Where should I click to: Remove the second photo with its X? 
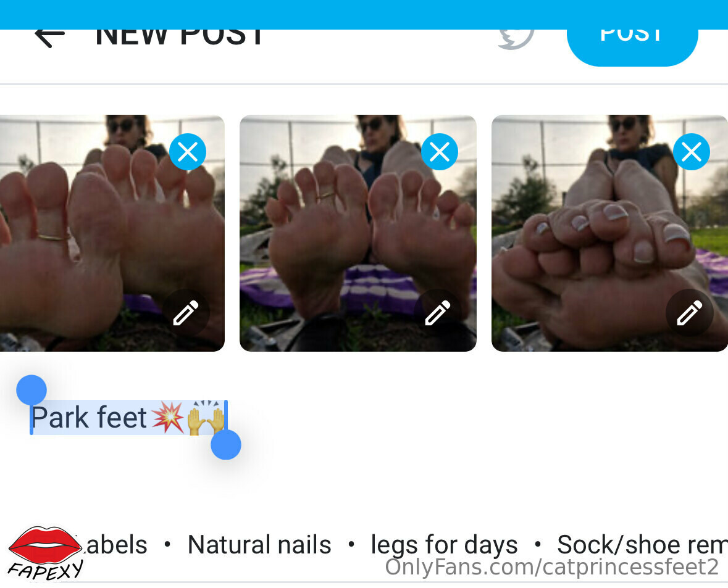tap(440, 152)
